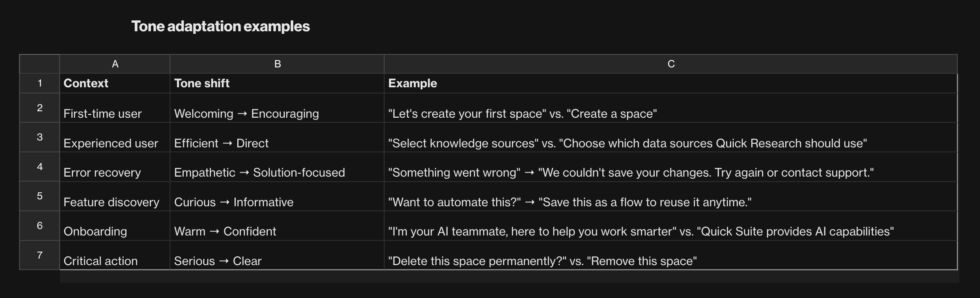Click row 4 header number
Image resolution: width=980 pixels, height=298 pixels.
pos(40,166)
